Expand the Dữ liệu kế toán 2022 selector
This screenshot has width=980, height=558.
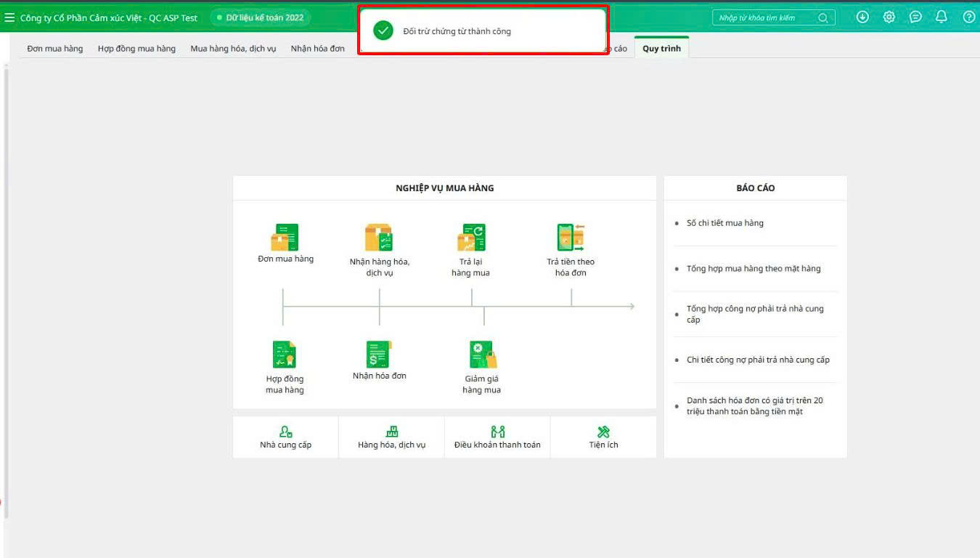(x=260, y=17)
